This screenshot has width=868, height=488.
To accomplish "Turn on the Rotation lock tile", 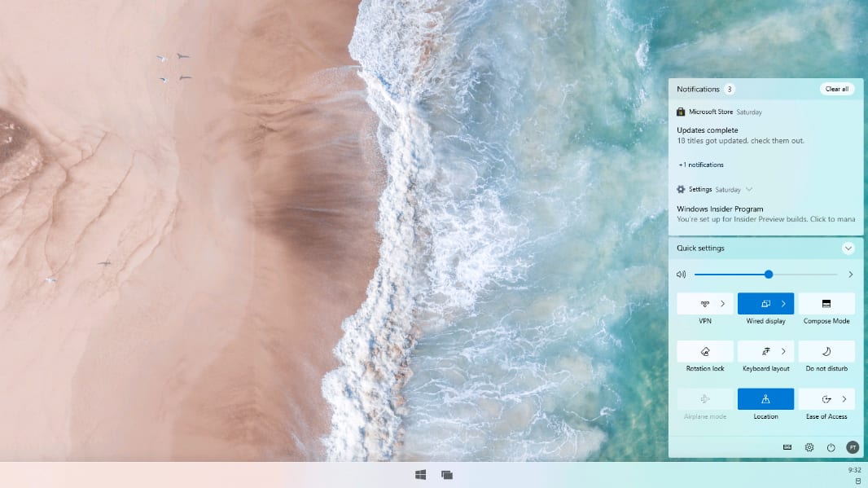I will 705,351.
